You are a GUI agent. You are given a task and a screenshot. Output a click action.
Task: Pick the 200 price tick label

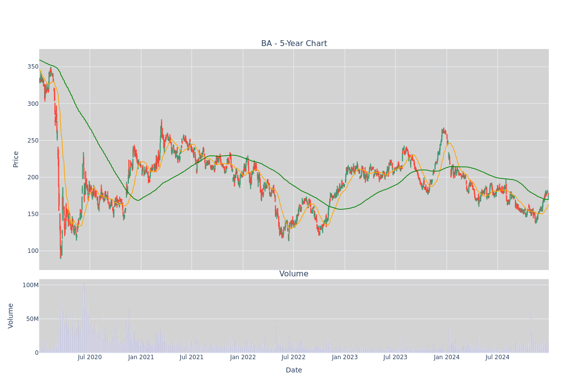point(33,177)
